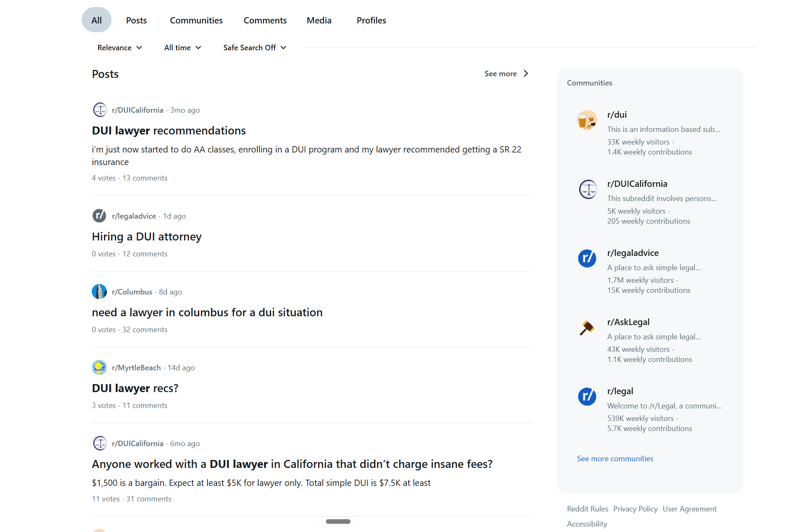Open Accessibility footer link
The width and height of the screenshot is (785, 532).
[x=587, y=524]
